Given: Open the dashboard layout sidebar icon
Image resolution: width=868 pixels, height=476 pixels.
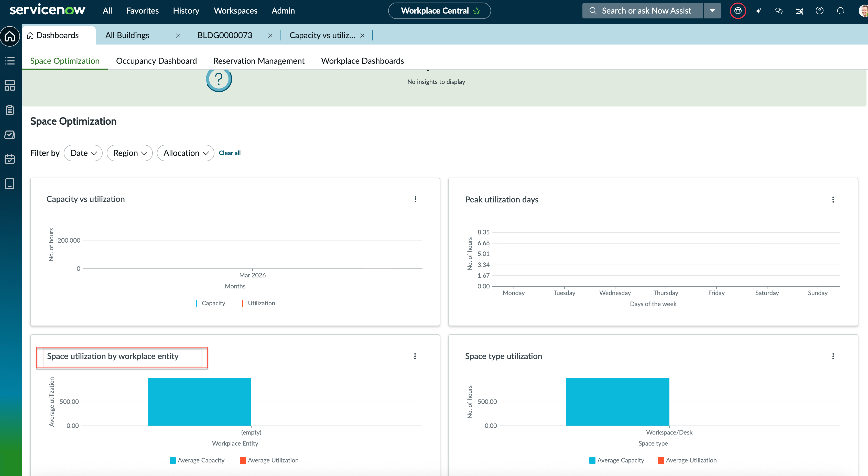Looking at the screenshot, I should pos(10,85).
